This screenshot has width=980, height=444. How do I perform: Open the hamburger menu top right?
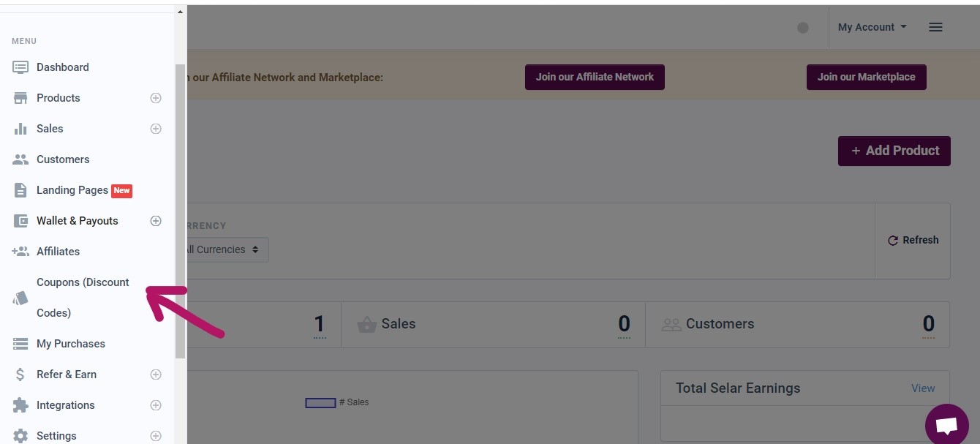click(x=935, y=27)
